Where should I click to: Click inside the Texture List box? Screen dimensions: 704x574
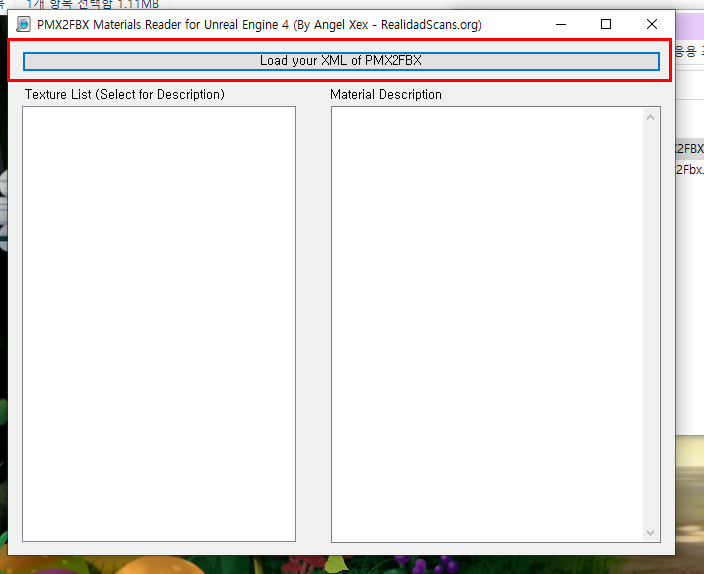(159, 324)
